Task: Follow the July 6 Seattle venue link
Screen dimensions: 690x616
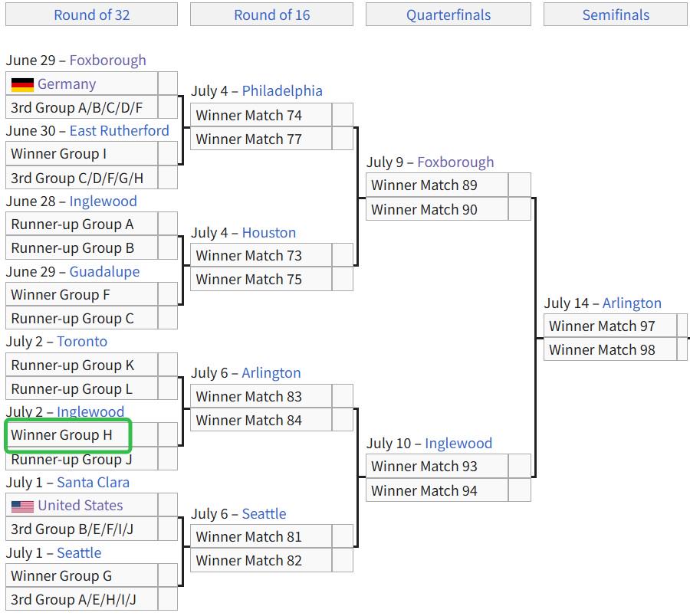Action: pyautogui.click(x=264, y=513)
